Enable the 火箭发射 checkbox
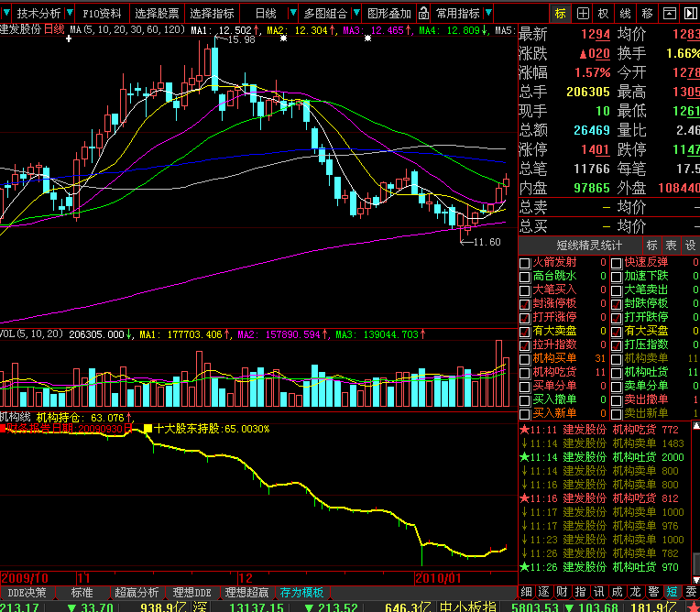Viewport: 700px width, 612px height. click(525, 263)
